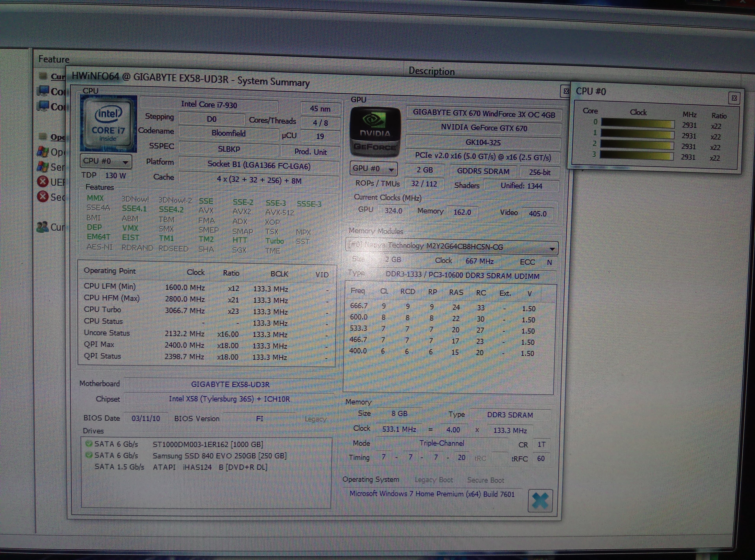The height and width of the screenshot is (560, 755).
Task: Open the CPU #0 selector dropdown
Action: 106,161
